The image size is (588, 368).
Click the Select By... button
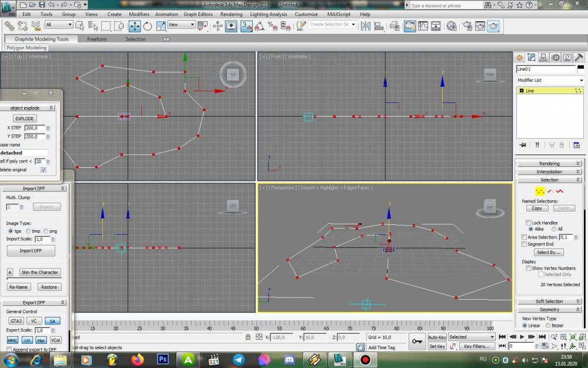[548, 253]
